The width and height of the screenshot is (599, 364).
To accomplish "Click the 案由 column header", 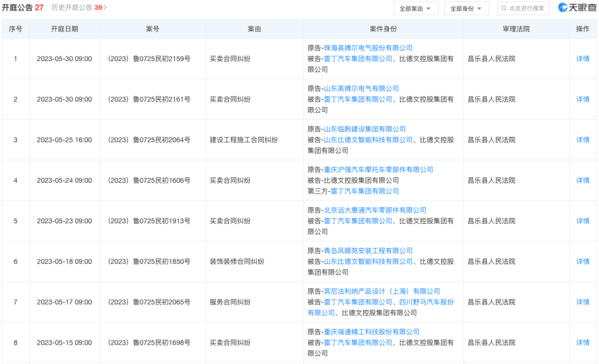I will 255,29.
